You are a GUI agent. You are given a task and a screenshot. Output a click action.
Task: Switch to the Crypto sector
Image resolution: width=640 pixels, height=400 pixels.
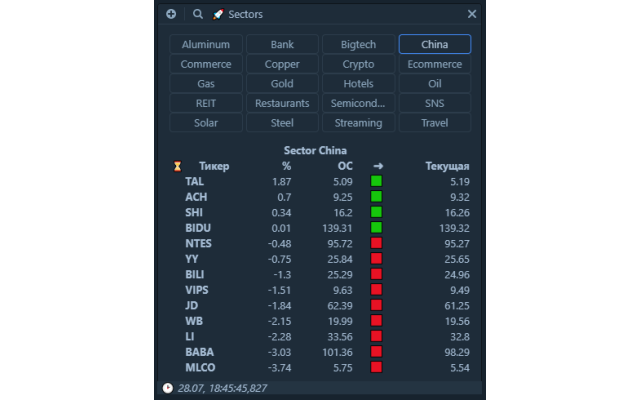coord(359,64)
